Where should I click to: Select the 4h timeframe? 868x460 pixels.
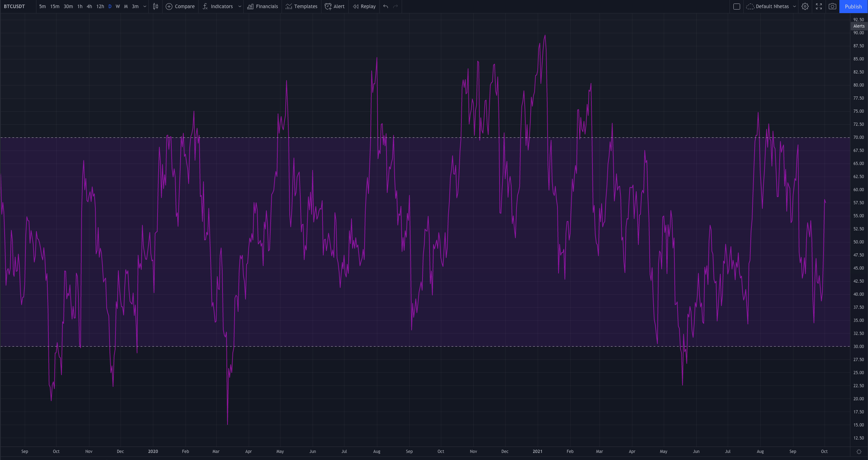[x=89, y=6]
